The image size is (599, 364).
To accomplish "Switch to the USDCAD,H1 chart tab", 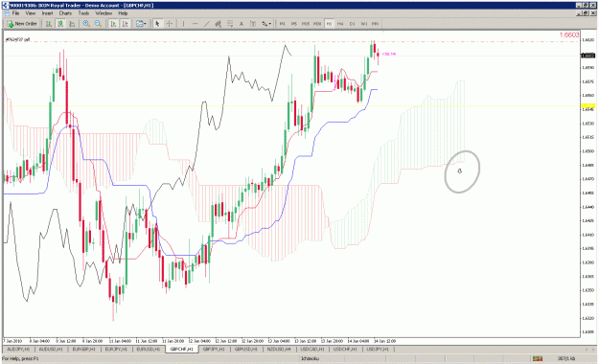I will pyautogui.click(x=312, y=349).
